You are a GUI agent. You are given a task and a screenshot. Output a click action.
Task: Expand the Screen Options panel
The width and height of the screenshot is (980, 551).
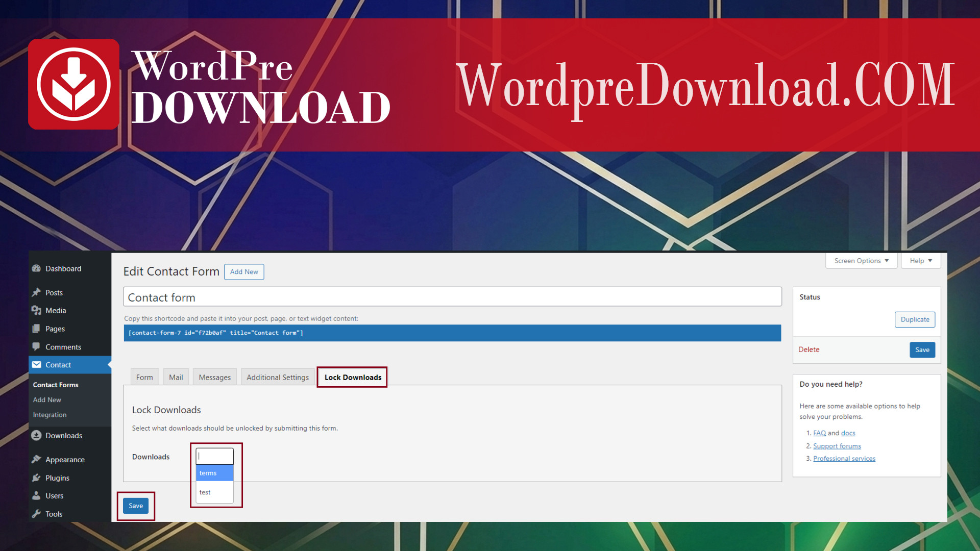(861, 261)
